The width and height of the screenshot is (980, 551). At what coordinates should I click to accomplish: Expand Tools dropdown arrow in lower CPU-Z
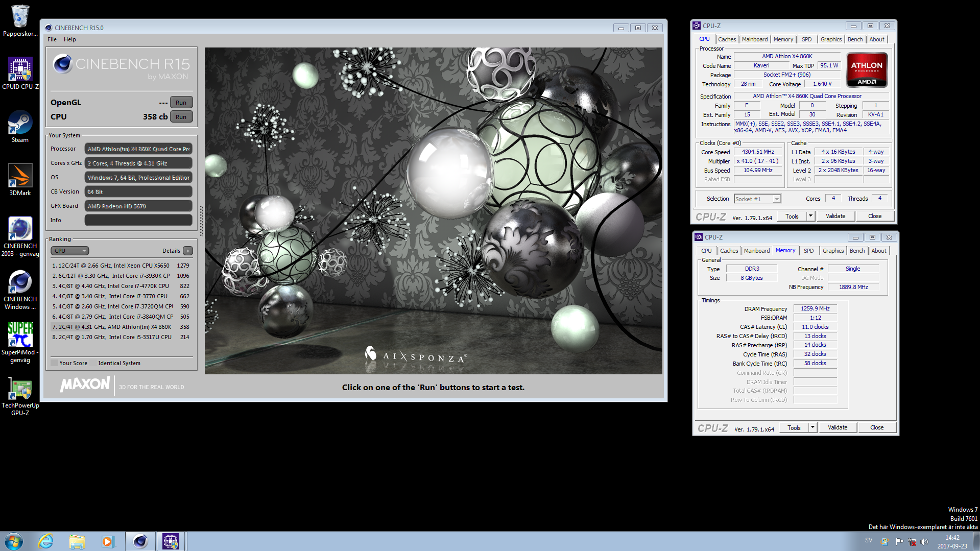click(812, 427)
